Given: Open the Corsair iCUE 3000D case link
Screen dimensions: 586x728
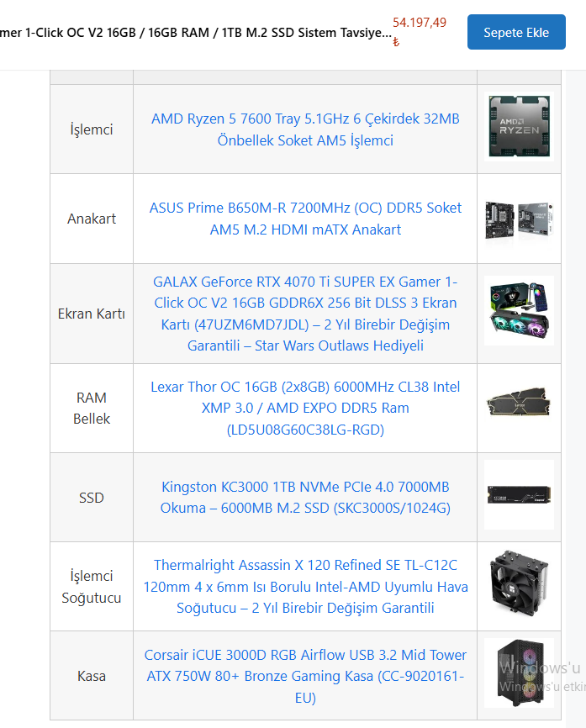Looking at the screenshot, I should coord(305,676).
